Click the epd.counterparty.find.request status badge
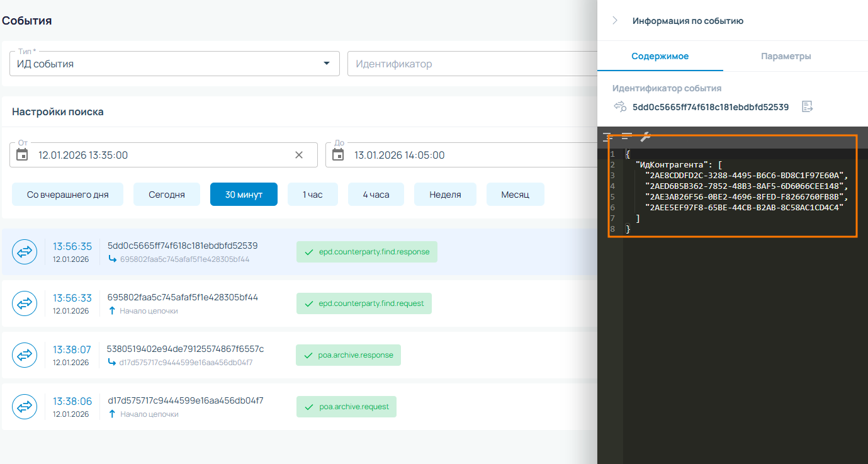 pyautogui.click(x=364, y=303)
